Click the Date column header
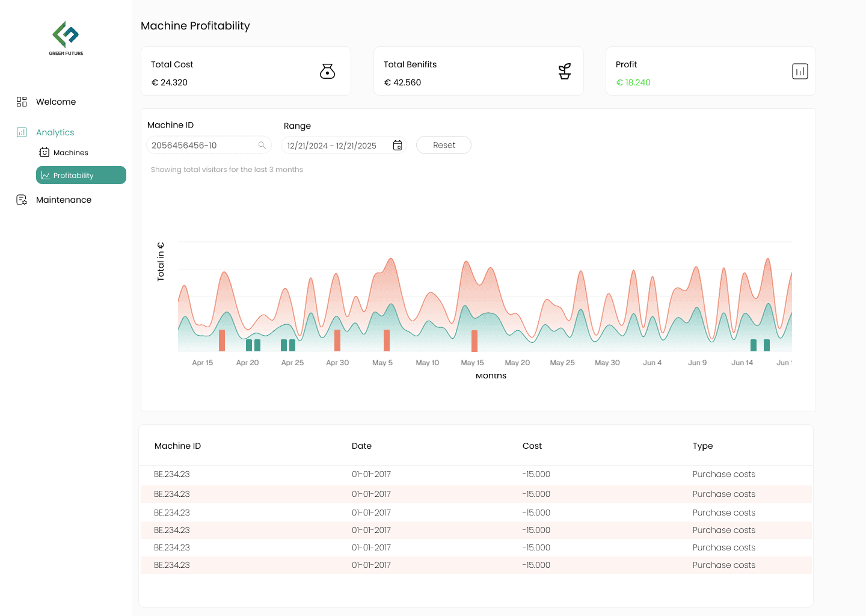This screenshot has width=866, height=616. (x=361, y=446)
